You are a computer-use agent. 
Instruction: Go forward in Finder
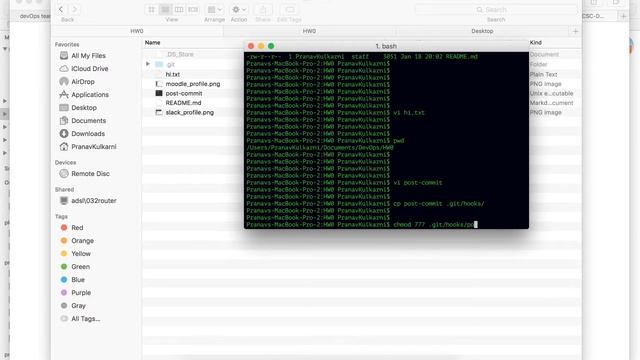click(x=74, y=9)
